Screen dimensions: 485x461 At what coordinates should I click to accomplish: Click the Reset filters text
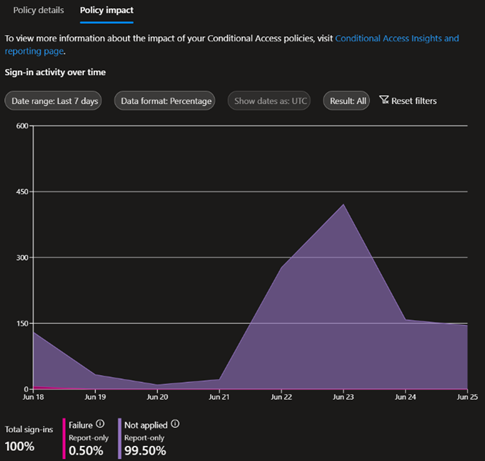(x=414, y=101)
